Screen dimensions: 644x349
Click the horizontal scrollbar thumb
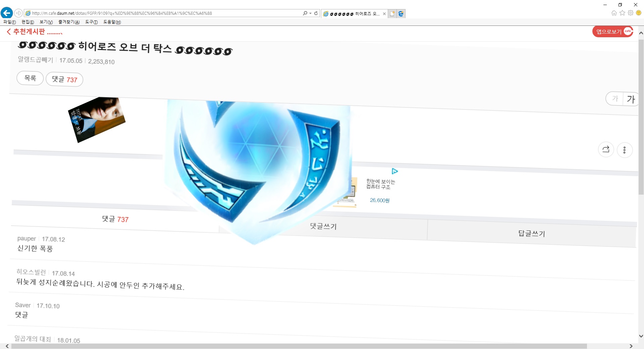tap(299, 346)
